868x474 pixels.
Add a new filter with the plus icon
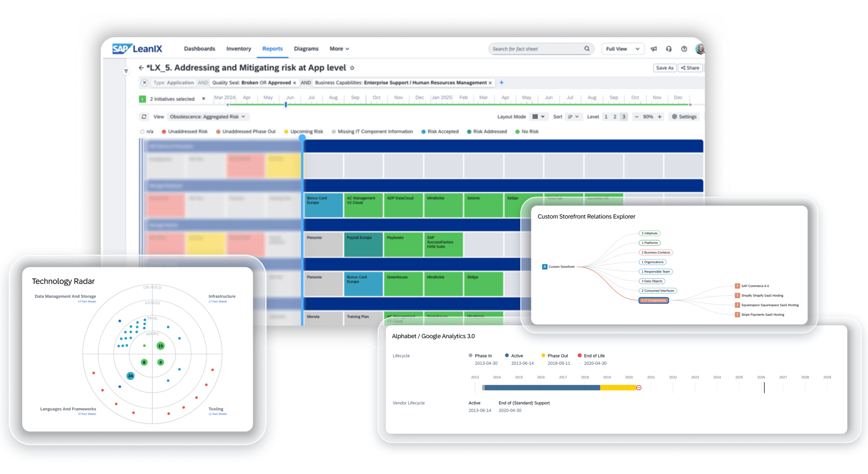pyautogui.click(x=501, y=83)
